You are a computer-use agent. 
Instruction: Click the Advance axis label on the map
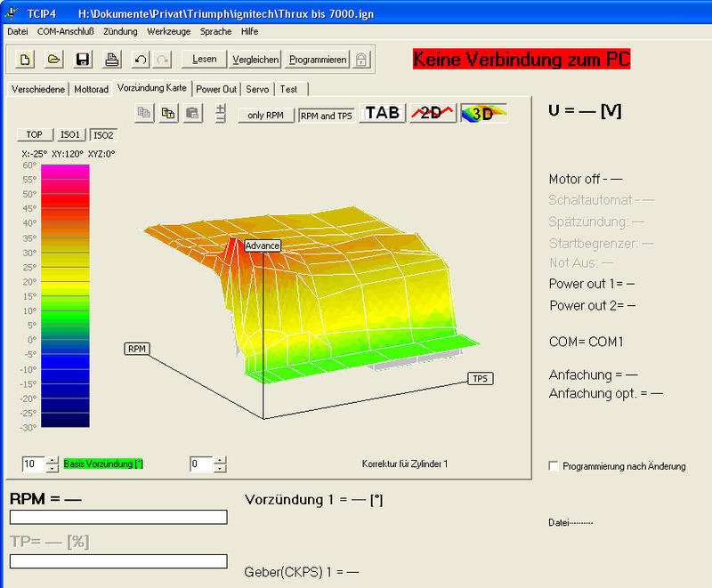(263, 246)
